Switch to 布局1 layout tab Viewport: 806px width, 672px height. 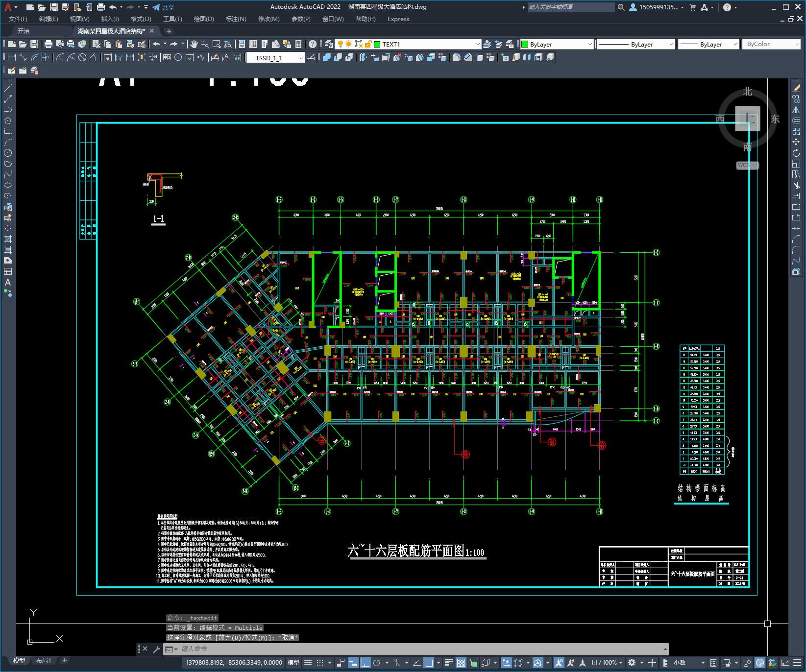44,660
